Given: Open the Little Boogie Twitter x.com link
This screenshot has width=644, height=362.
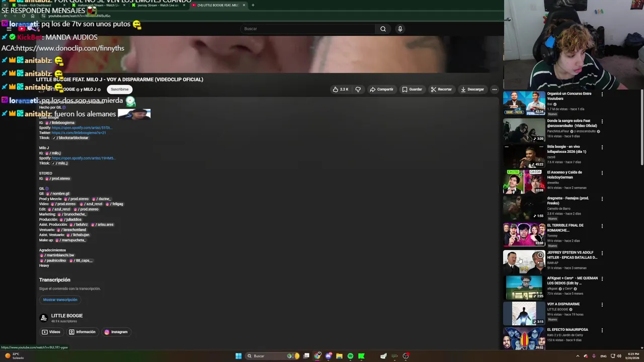Looking at the screenshot, I should pyautogui.click(x=78, y=133).
